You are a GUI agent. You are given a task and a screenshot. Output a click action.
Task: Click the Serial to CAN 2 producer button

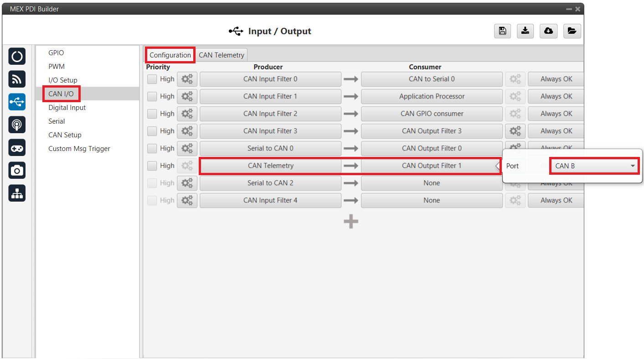tap(270, 183)
